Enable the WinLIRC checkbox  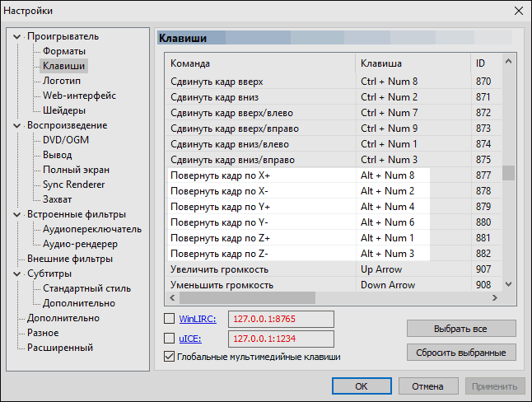tap(170, 319)
